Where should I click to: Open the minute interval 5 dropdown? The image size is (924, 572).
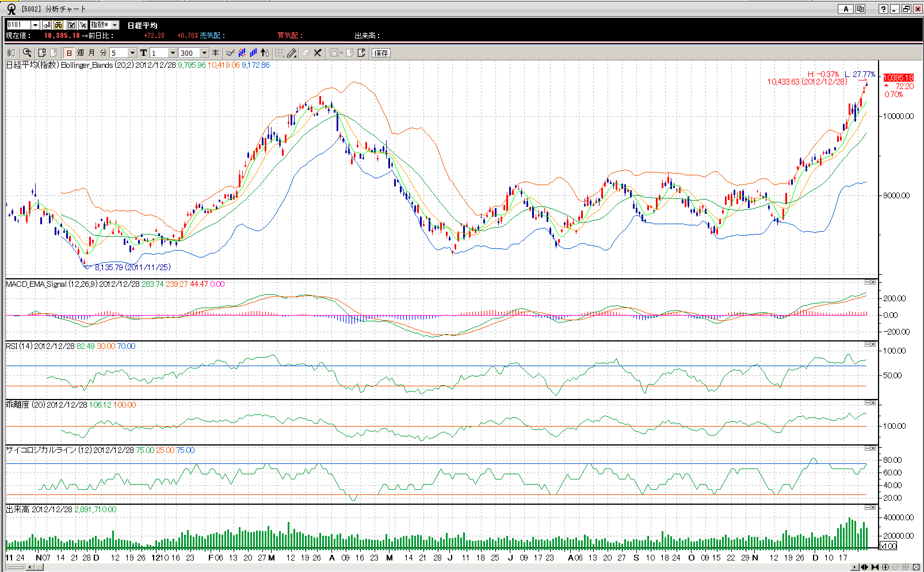point(132,53)
